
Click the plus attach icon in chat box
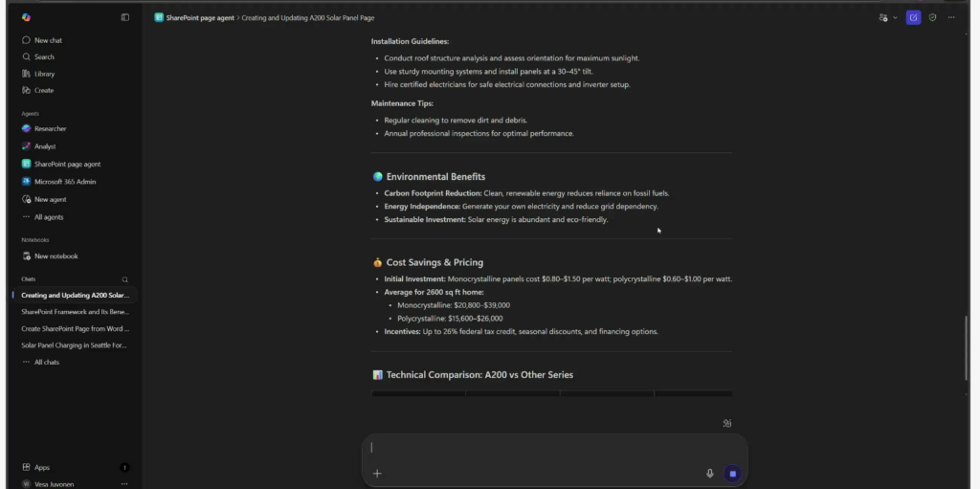(x=377, y=473)
